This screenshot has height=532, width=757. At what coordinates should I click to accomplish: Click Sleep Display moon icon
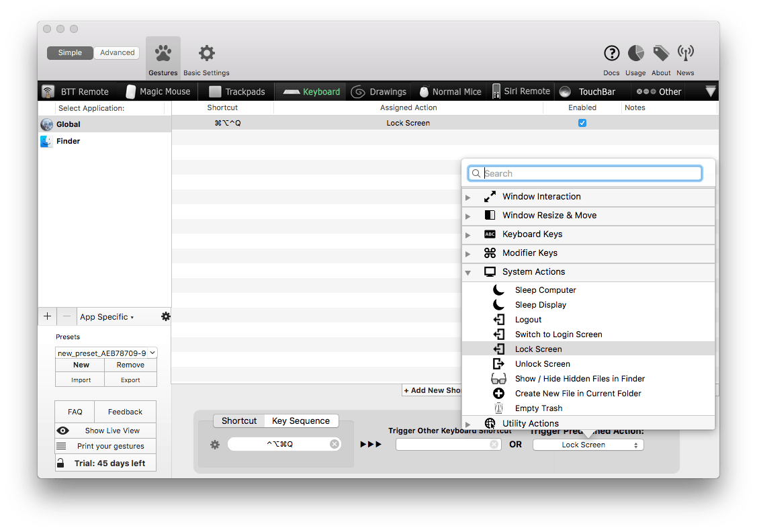click(x=498, y=304)
